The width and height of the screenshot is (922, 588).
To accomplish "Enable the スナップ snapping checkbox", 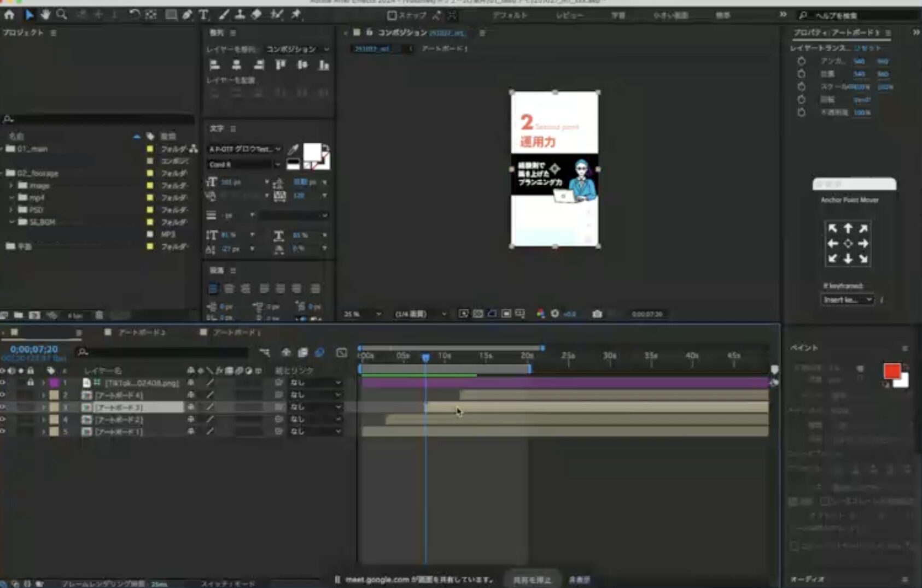I will click(x=392, y=15).
